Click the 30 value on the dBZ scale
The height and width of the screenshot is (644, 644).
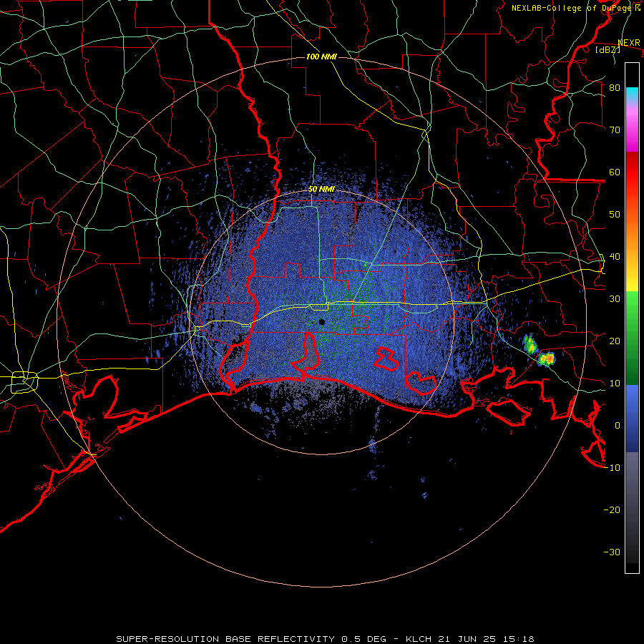point(615,298)
